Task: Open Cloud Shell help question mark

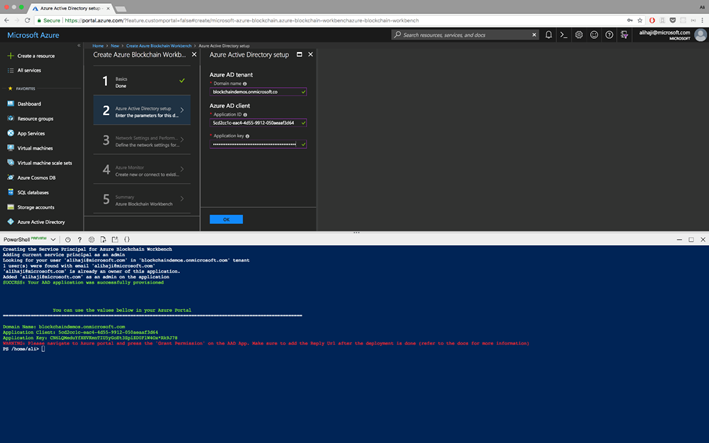Action: 80,240
